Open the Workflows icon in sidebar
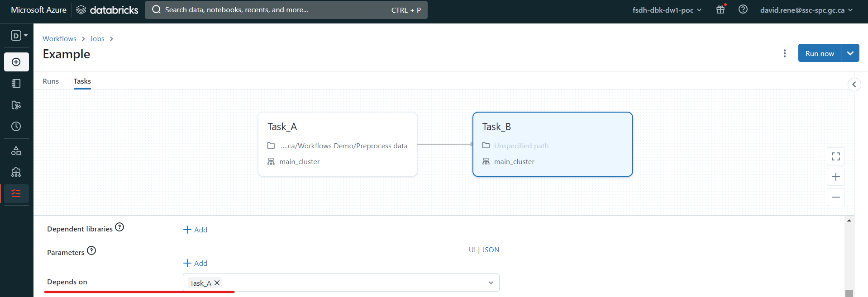Screen dimensions: 868x297 click(16, 193)
